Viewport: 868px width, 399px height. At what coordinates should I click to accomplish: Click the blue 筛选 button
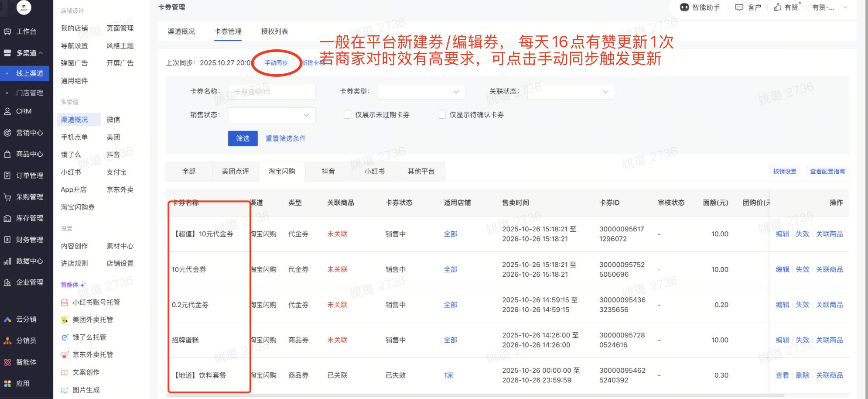[243, 138]
